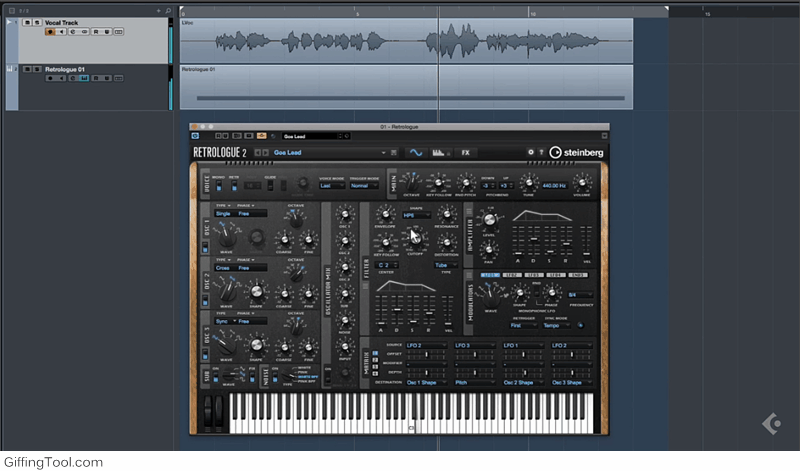Viewport: 800px width, 471px height.
Task: Open the Trigger Mode Normal dropdown
Action: [364, 186]
